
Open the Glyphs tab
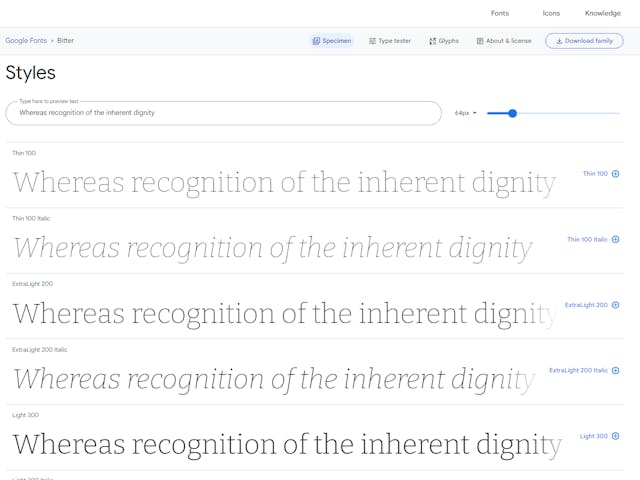[444, 41]
